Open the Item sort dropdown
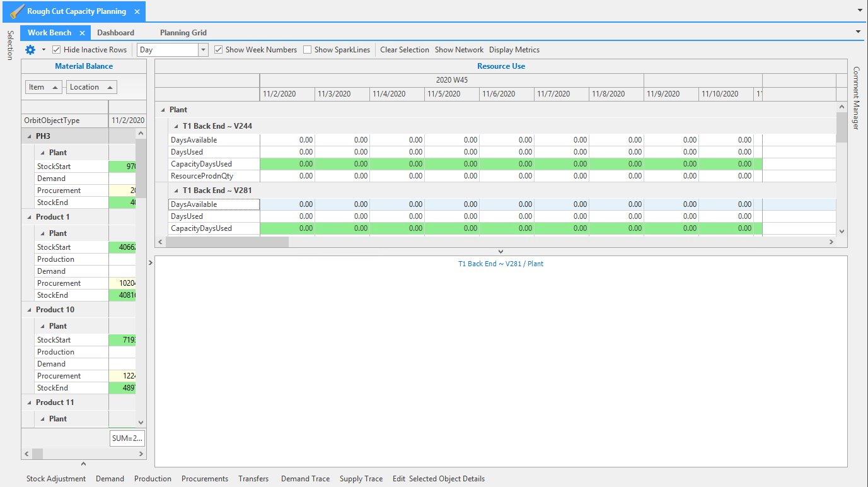 coord(55,87)
